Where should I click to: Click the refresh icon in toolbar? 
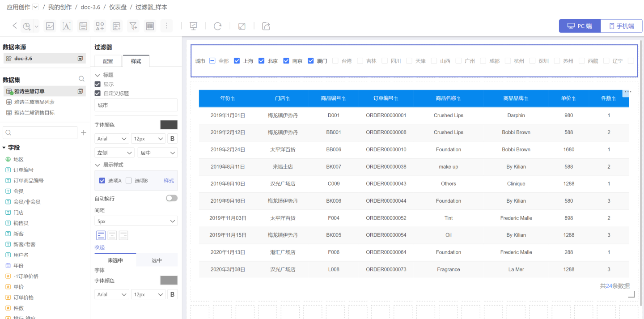click(x=218, y=26)
